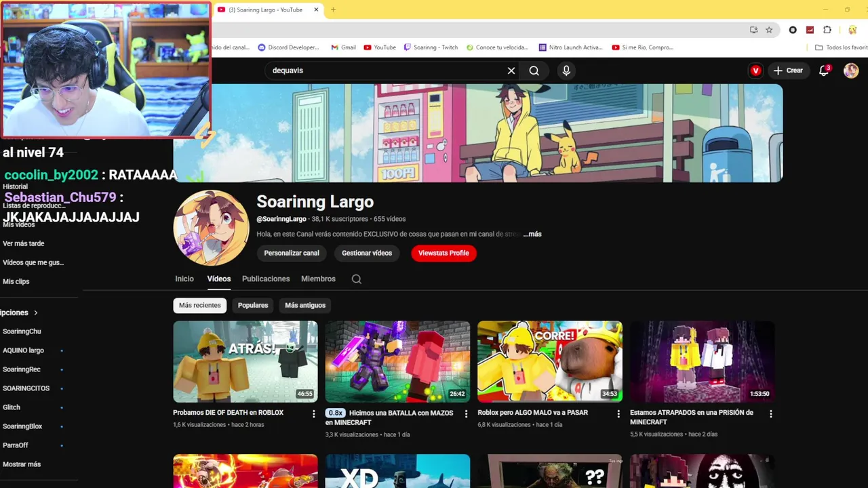Sort videos by Populares
This screenshot has height=488, width=868.
[253, 305]
